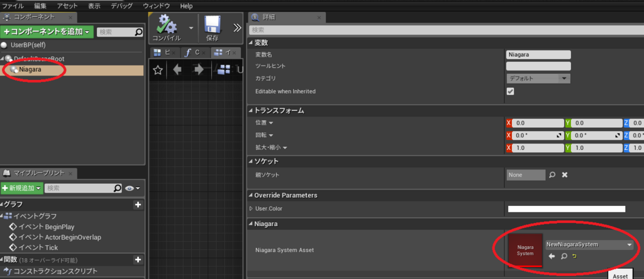Screen dimensions: 644x279
Task: Click the 拡大・縮小 X value field
Action: (538, 148)
